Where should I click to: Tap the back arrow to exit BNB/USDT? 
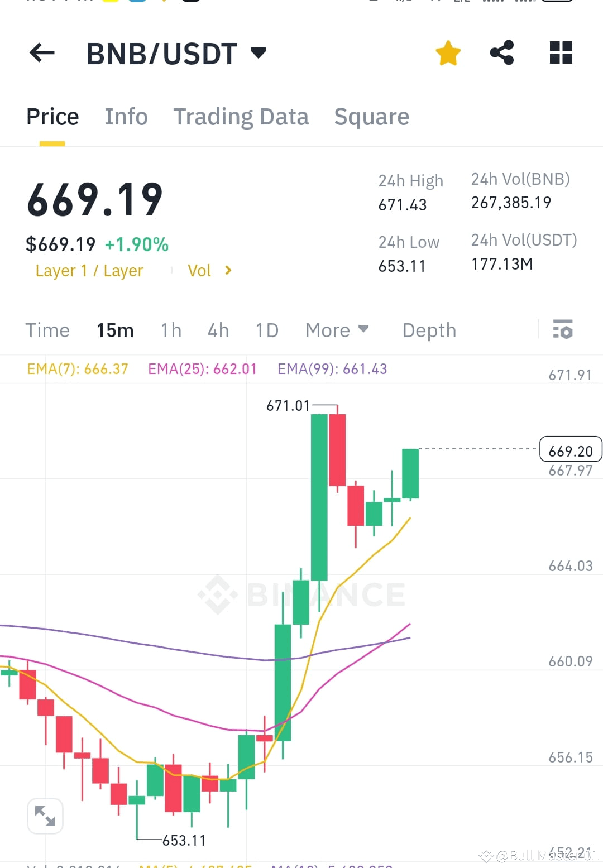(x=41, y=52)
